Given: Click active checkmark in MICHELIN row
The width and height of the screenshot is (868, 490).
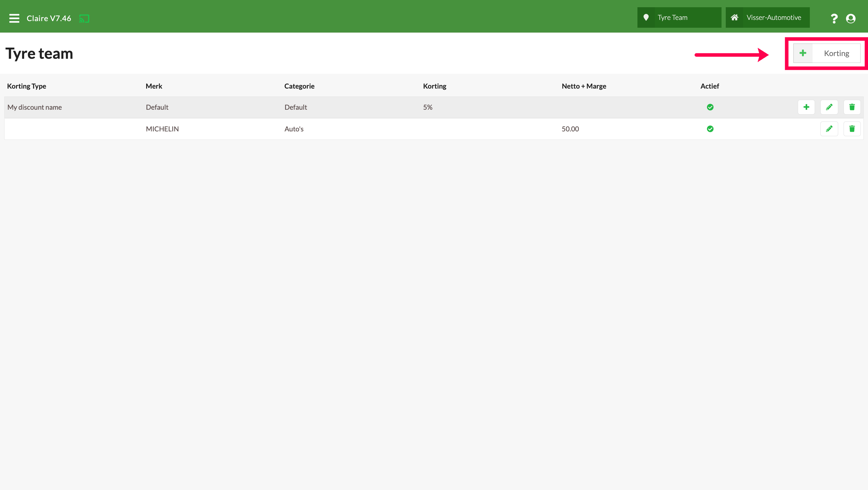Looking at the screenshot, I should pyautogui.click(x=710, y=129).
